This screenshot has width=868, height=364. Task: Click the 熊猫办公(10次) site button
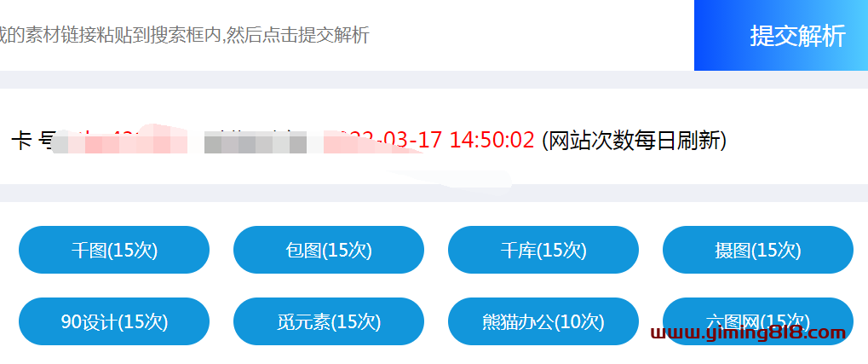click(x=543, y=321)
